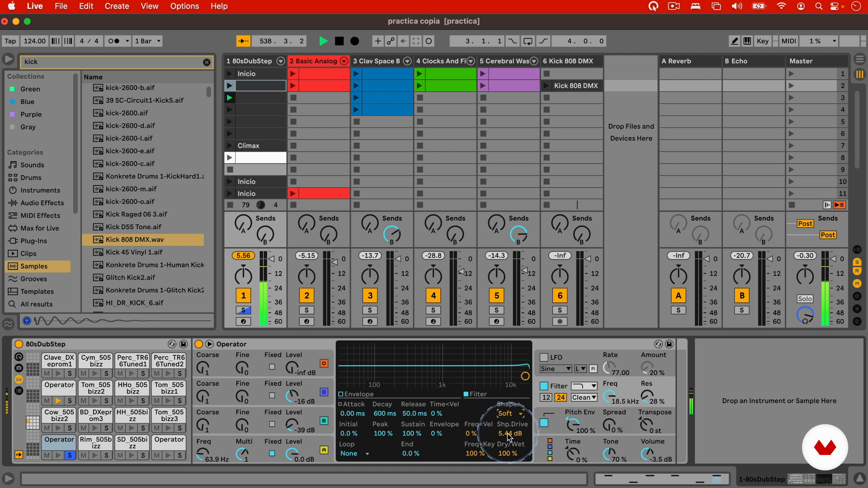This screenshot has width=868, height=488.
Task: Click the Arrangement Record button
Action: point(354,41)
